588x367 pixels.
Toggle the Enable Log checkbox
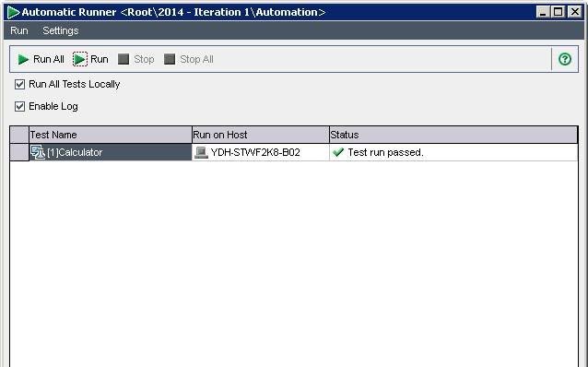tap(20, 107)
